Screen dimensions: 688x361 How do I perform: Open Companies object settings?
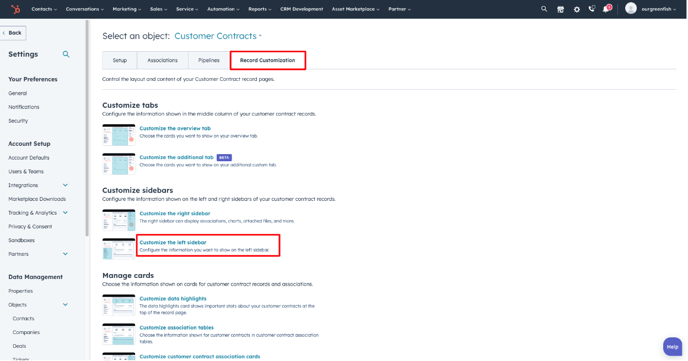(26, 332)
